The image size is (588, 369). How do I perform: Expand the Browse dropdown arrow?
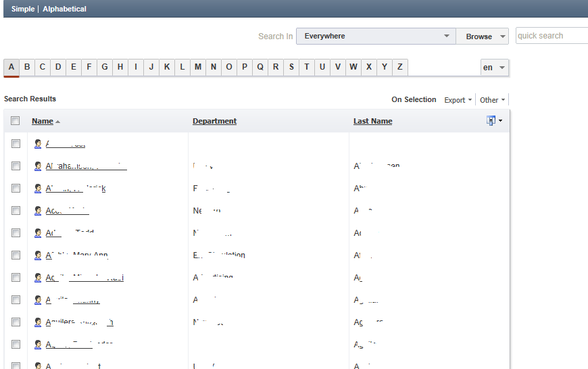pos(503,36)
